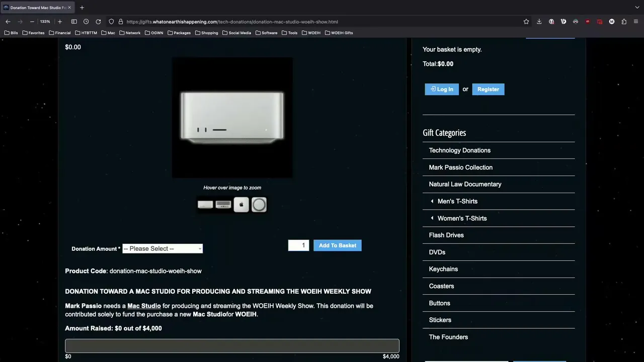Open the OGWN bookmarks folder

154,33
